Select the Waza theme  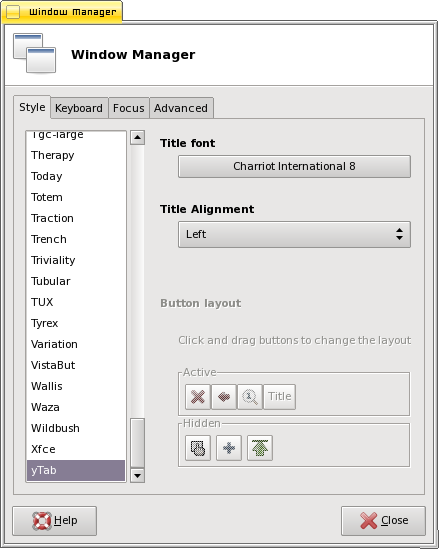(x=76, y=407)
